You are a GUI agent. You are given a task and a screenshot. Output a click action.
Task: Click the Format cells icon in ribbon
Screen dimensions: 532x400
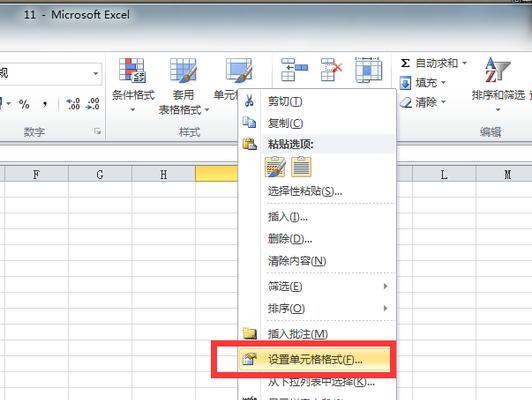(368, 70)
